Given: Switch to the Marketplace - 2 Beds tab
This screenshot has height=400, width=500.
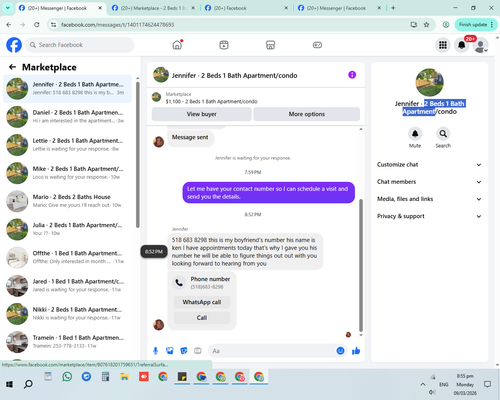Looking at the screenshot, I should tap(154, 8).
